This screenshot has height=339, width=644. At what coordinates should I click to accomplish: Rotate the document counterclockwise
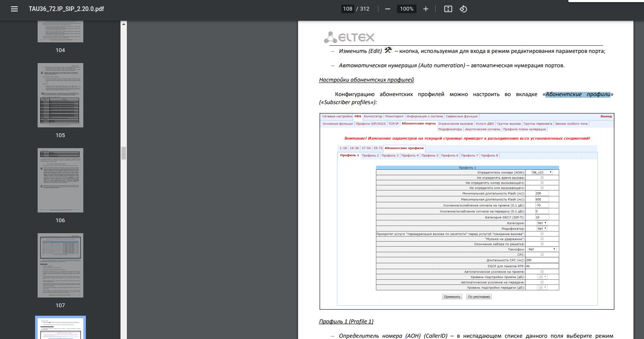(463, 9)
